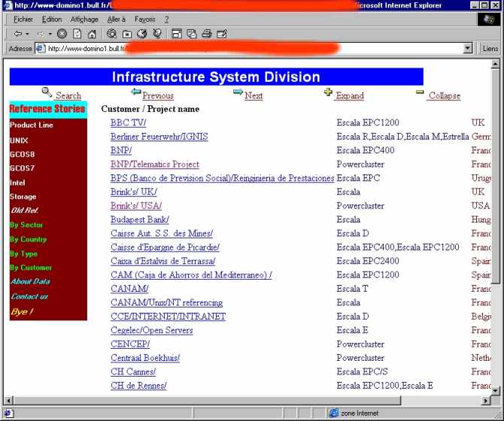Open the address bar dropdown arrow
This screenshot has width=504, height=421.
tap(468, 49)
